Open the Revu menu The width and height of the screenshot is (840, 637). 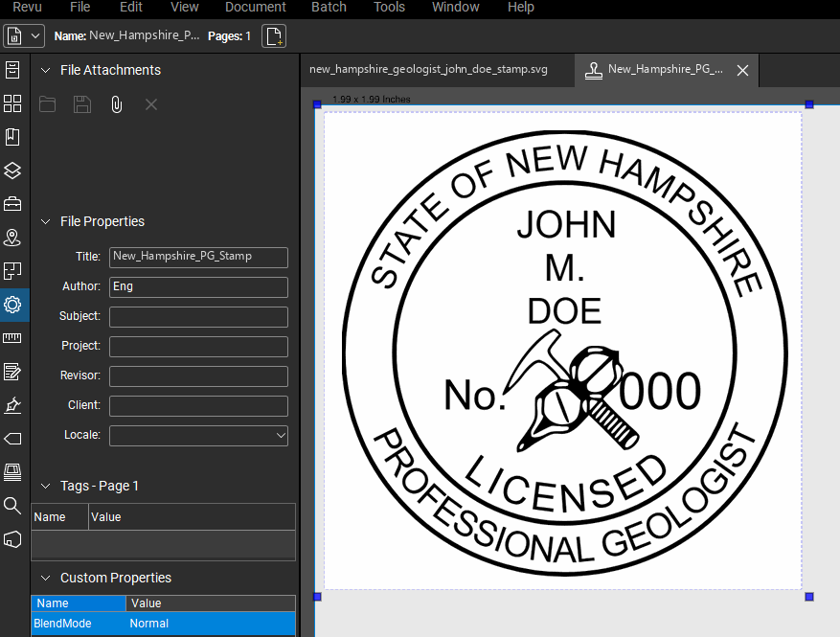[28, 7]
